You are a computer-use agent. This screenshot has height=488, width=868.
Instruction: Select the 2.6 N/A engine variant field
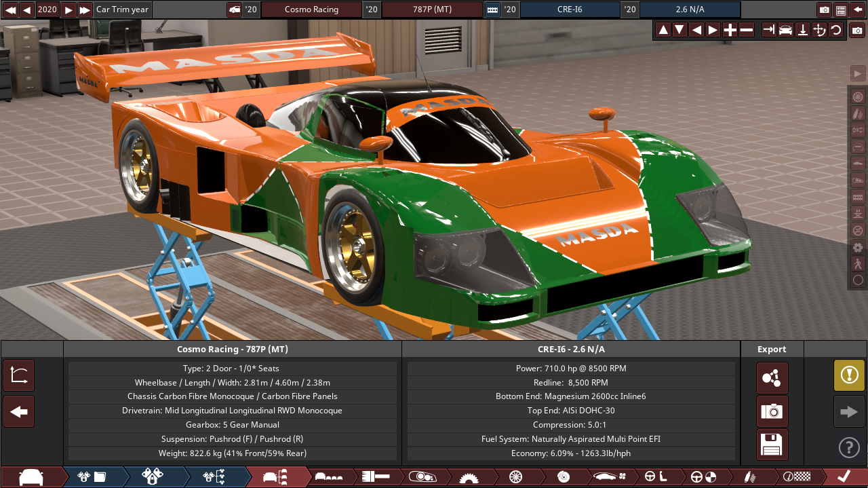(x=690, y=10)
